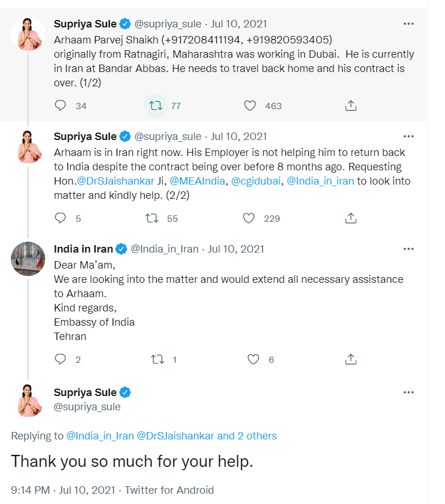
Task: Retweet the India in Iran embassy reply
Action: pyautogui.click(x=156, y=359)
